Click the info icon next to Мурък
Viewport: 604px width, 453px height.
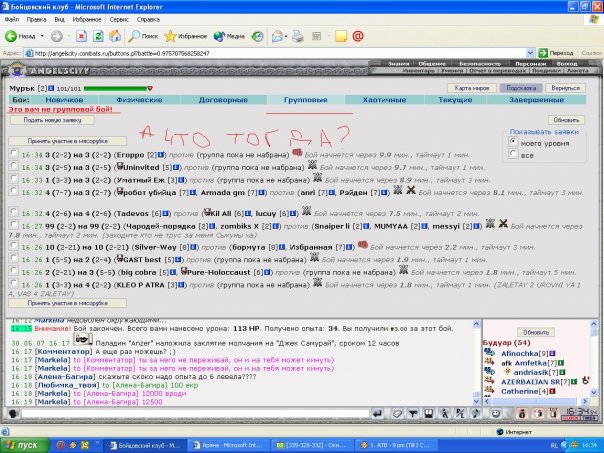click(x=52, y=88)
